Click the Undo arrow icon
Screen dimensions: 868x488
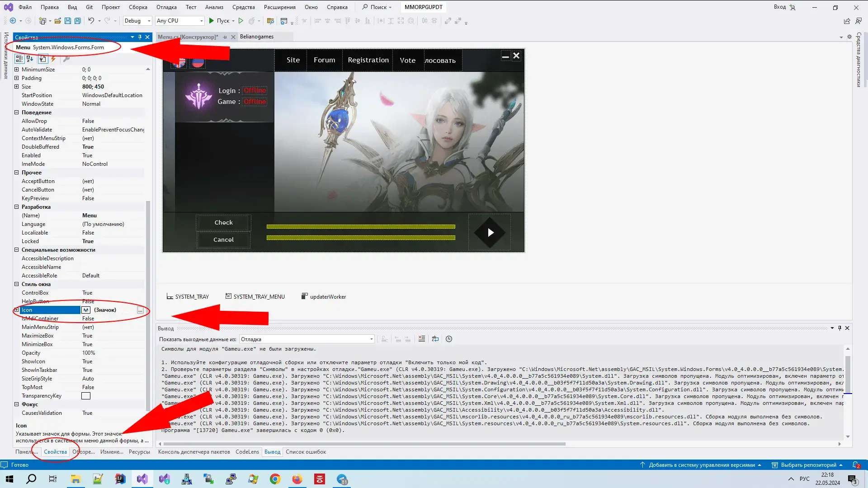[91, 21]
